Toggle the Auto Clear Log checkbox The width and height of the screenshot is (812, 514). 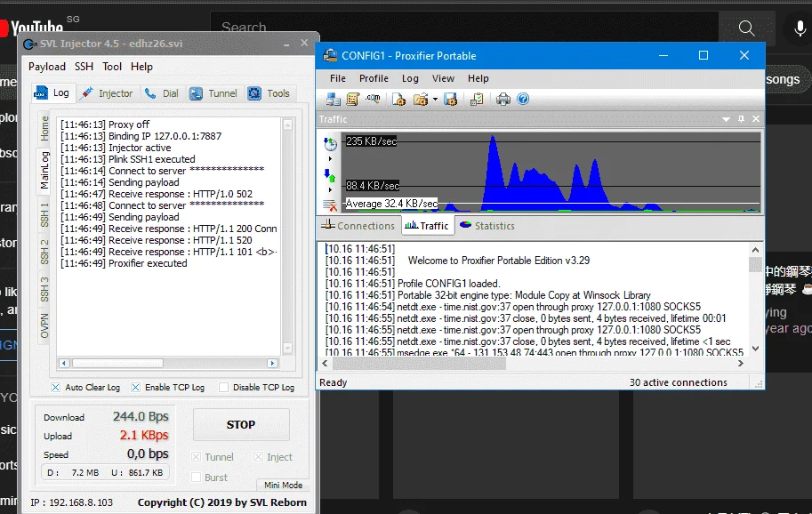(55, 387)
